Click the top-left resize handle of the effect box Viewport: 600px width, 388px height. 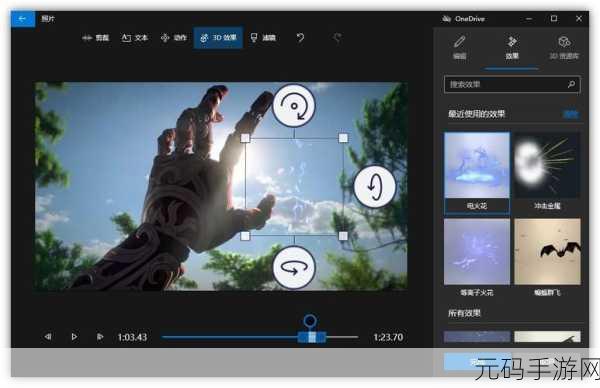(245, 138)
